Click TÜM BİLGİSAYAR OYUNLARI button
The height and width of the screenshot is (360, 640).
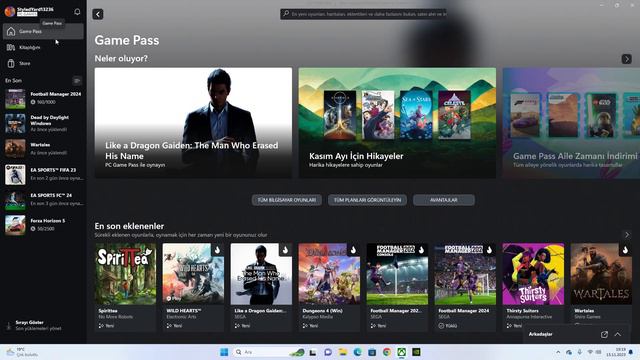pos(287,200)
